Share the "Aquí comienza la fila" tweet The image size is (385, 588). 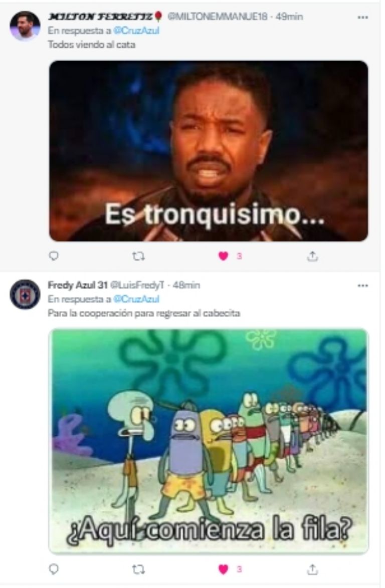coord(312,569)
